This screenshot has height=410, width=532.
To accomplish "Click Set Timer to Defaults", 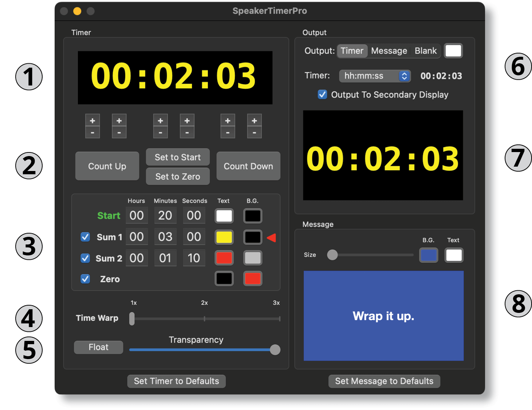I will pos(176,381).
